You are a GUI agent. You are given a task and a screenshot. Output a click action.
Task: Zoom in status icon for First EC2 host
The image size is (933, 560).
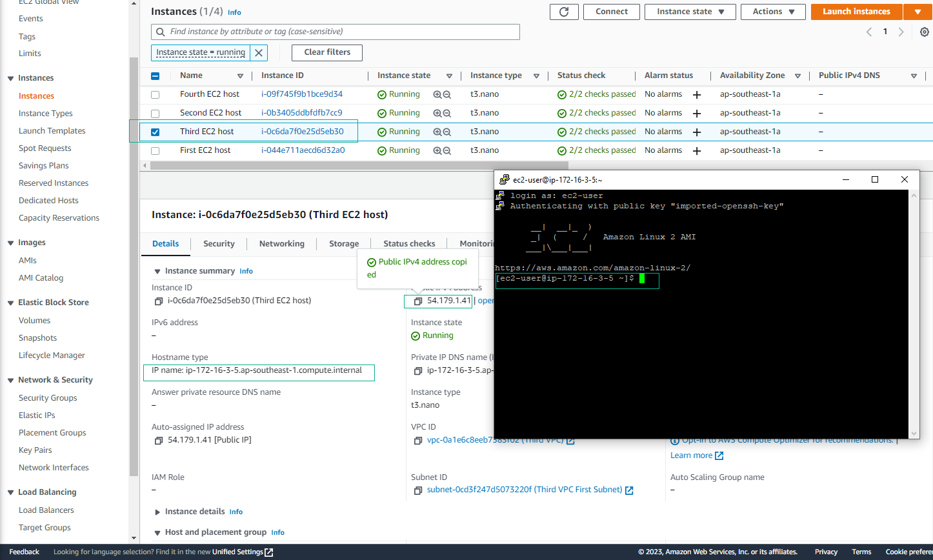(437, 150)
